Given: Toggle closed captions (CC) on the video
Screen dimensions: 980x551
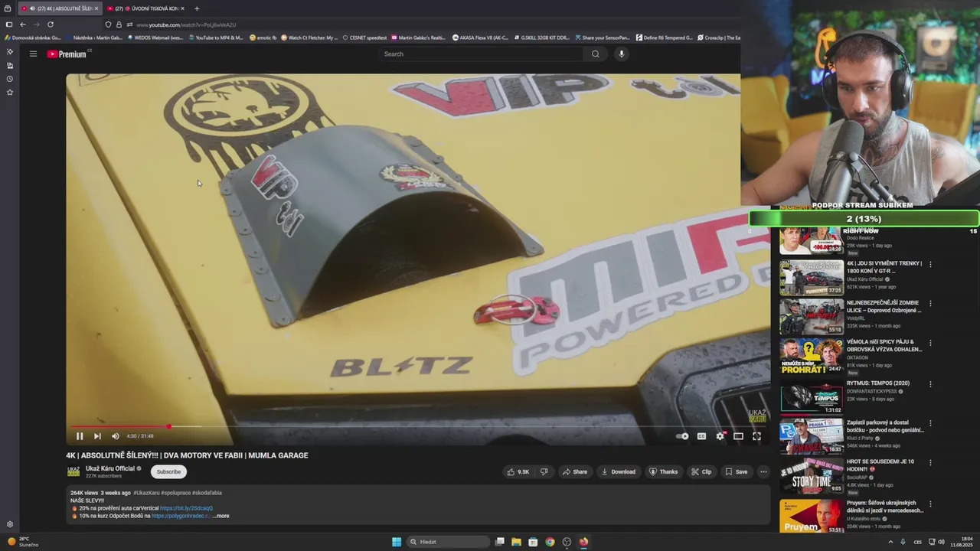Looking at the screenshot, I should (701, 436).
